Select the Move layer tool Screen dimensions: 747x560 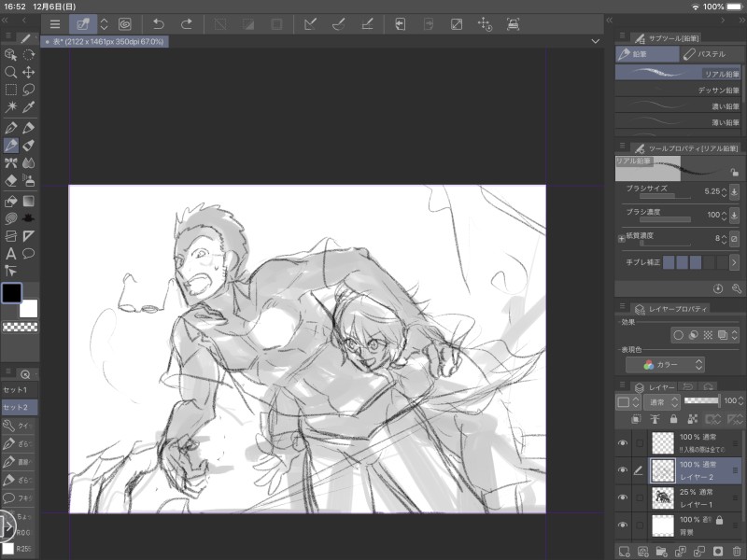pyautogui.click(x=29, y=73)
